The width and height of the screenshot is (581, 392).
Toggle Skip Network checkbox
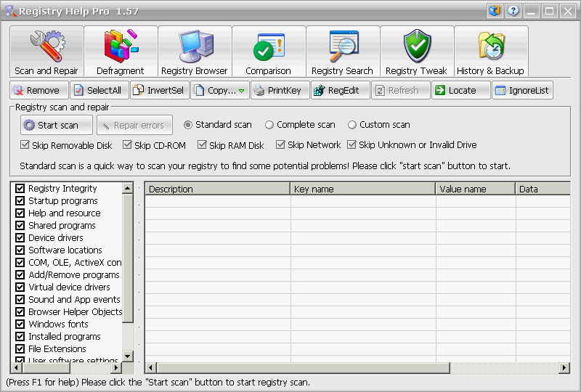[x=280, y=145]
